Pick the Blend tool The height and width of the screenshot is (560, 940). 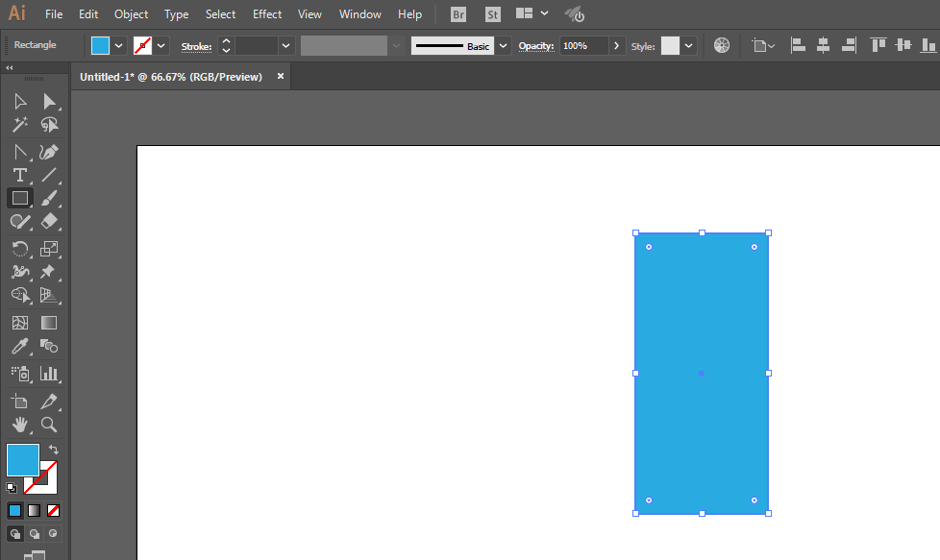[49, 346]
